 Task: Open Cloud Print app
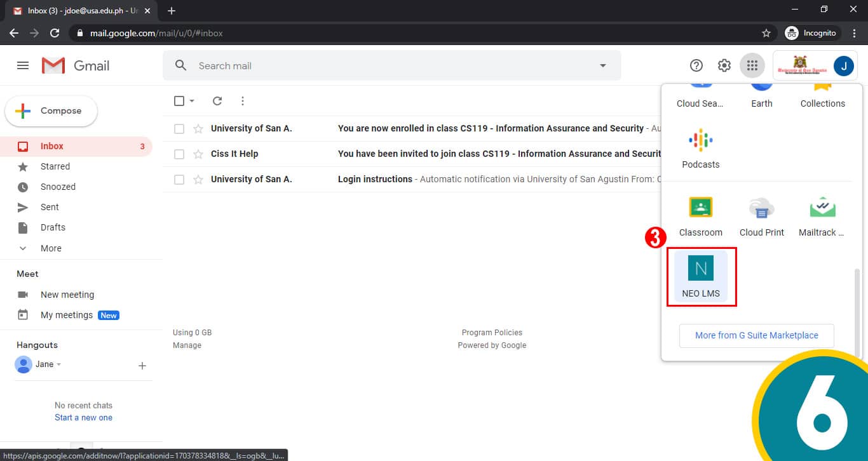pyautogui.click(x=761, y=208)
